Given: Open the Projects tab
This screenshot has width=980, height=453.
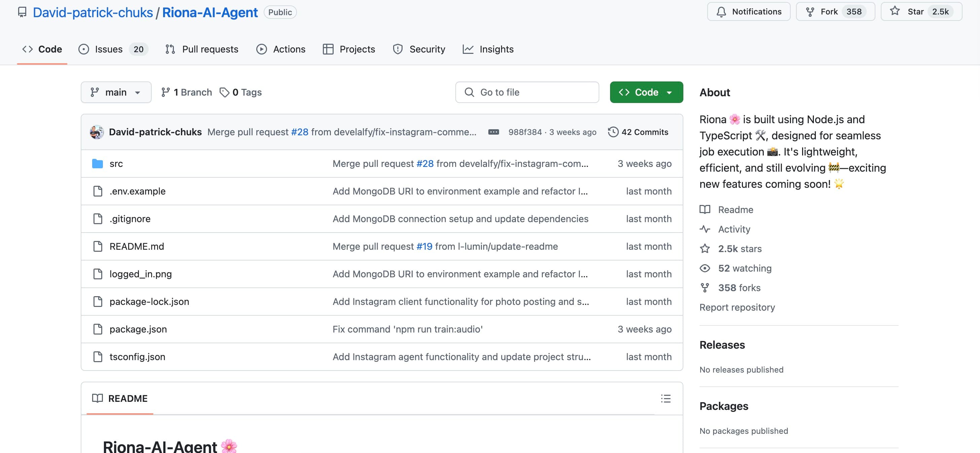Looking at the screenshot, I should (x=349, y=49).
